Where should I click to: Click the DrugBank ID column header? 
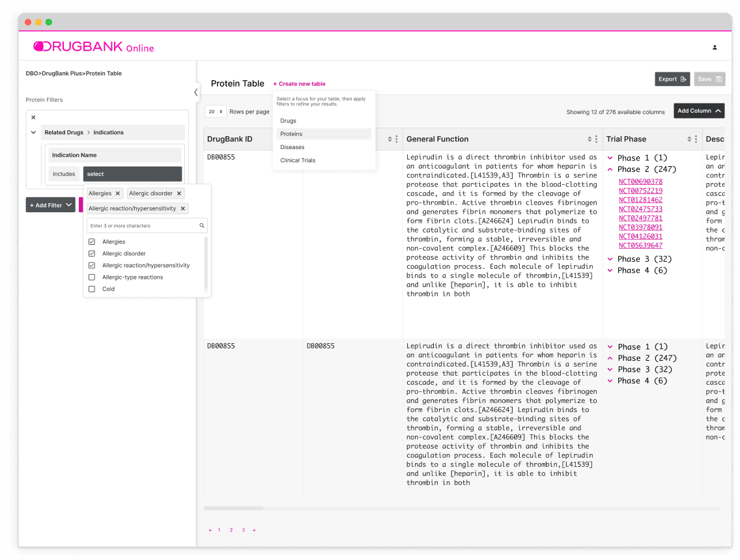click(230, 139)
